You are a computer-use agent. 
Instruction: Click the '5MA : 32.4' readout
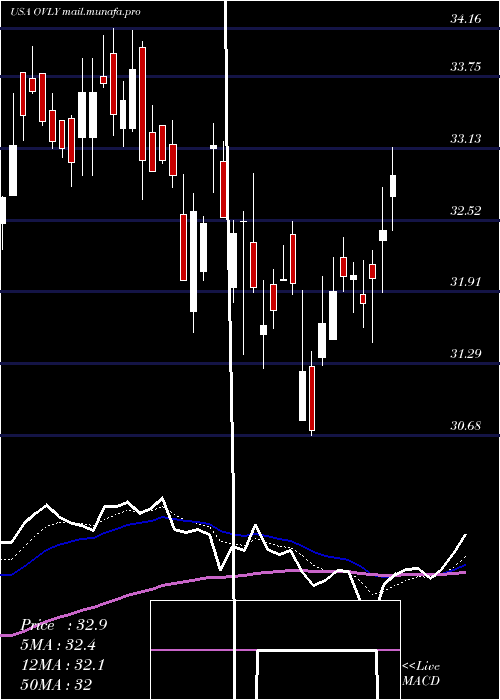point(59,645)
